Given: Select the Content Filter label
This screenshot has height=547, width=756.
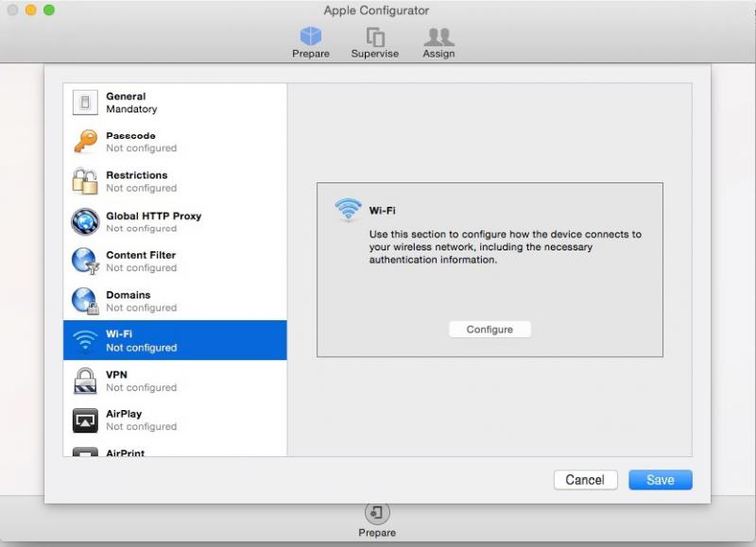Looking at the screenshot, I should (141, 255).
